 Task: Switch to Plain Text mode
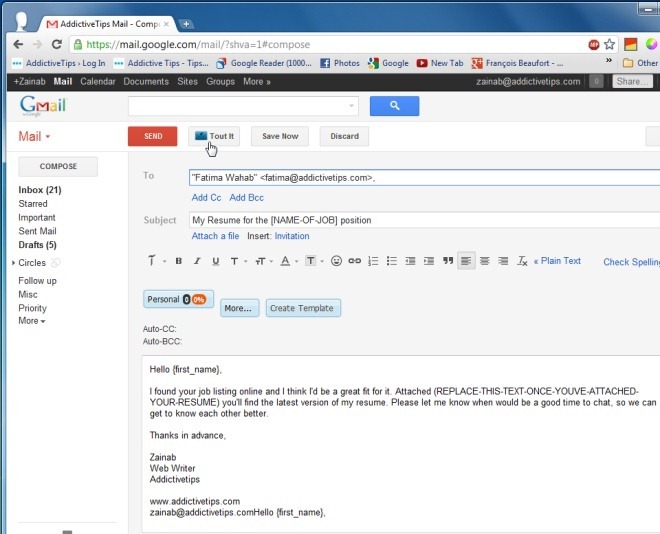tap(557, 261)
